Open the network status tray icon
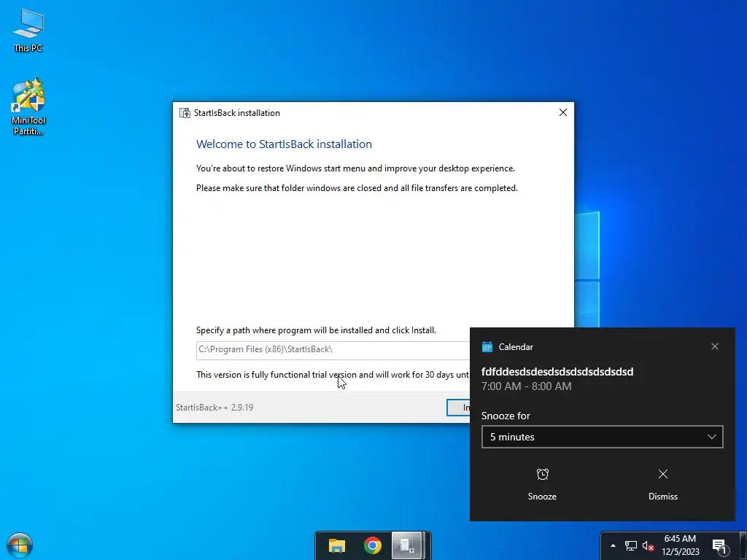This screenshot has height=560, width=747. coord(631,545)
